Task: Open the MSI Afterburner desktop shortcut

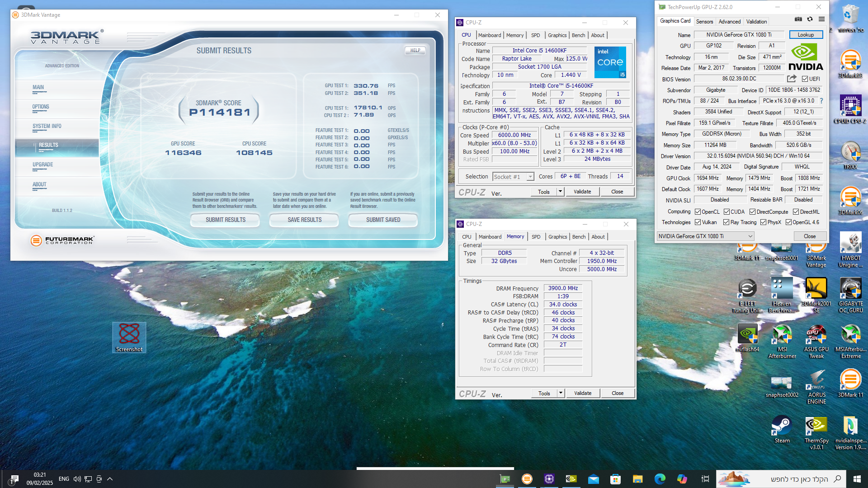Action: [782, 341]
